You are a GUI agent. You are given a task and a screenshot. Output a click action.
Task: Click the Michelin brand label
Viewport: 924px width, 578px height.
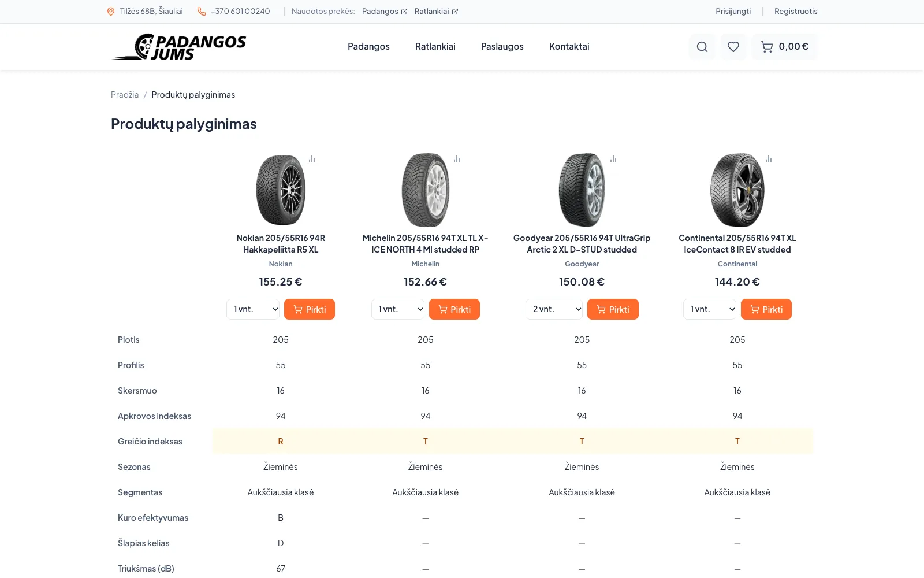click(426, 264)
